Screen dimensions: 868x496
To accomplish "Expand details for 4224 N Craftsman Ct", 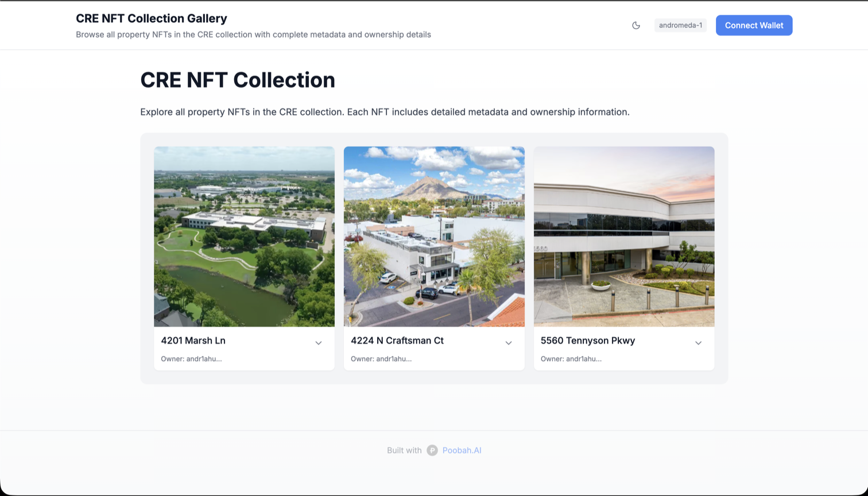I will [x=509, y=343].
